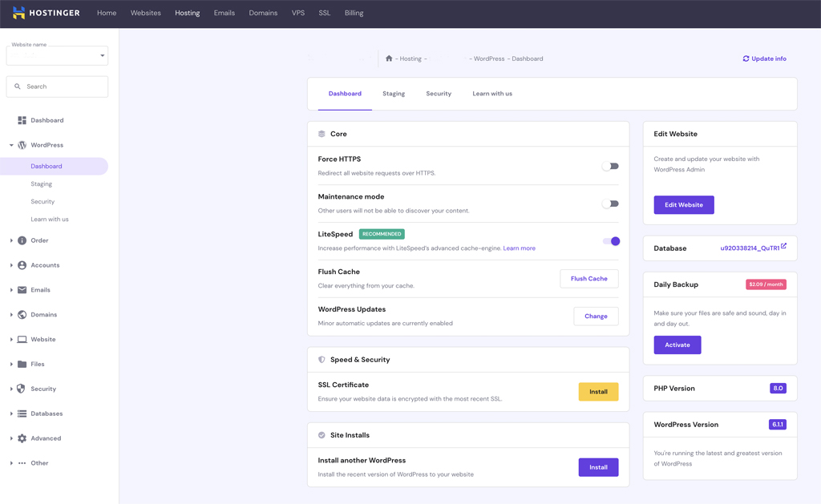The image size is (821, 504).
Task: Click the WordPress Version 6.1.1 badge
Action: [778, 425]
